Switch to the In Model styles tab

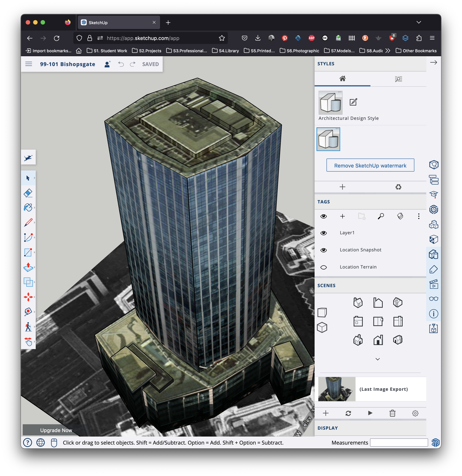point(342,79)
